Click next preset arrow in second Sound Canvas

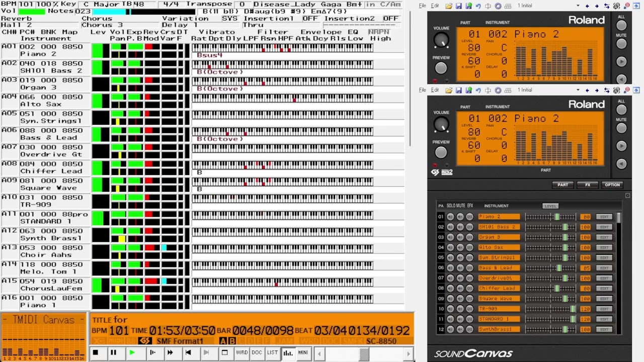(597, 90)
